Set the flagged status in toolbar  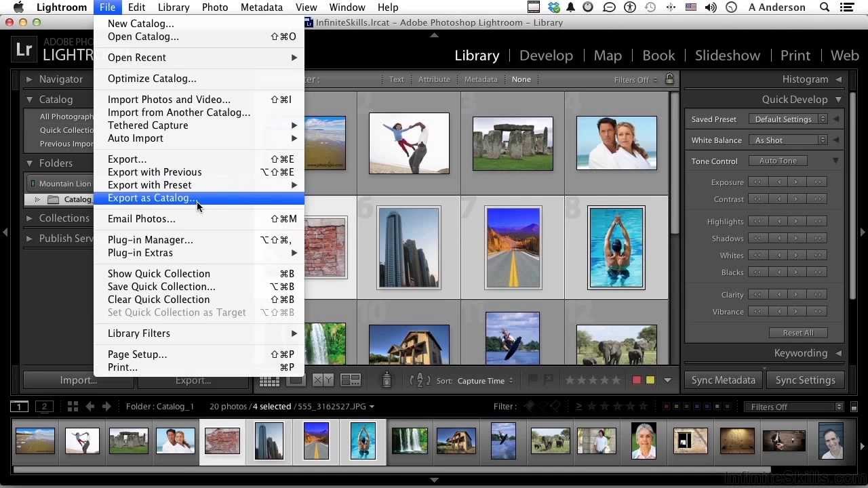pos(533,380)
